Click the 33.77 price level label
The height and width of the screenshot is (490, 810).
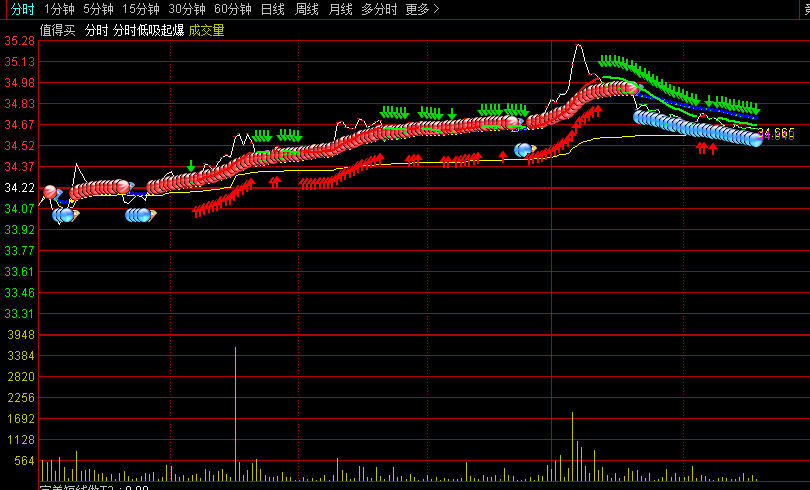click(19, 251)
